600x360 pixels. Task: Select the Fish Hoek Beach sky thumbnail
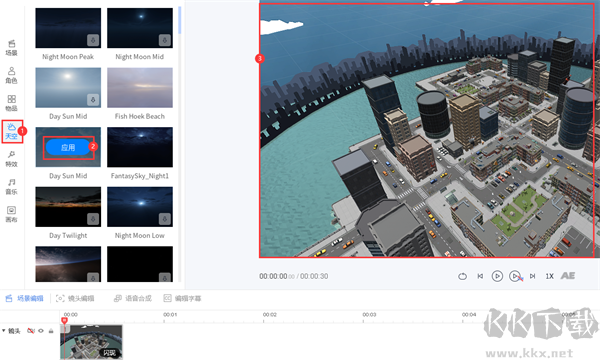click(x=140, y=88)
